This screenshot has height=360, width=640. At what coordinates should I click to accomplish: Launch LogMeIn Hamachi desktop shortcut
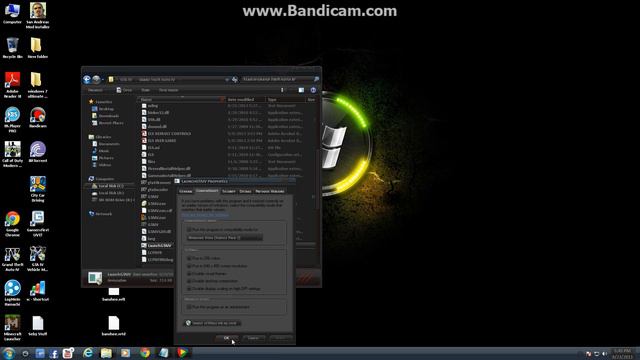(x=12, y=293)
